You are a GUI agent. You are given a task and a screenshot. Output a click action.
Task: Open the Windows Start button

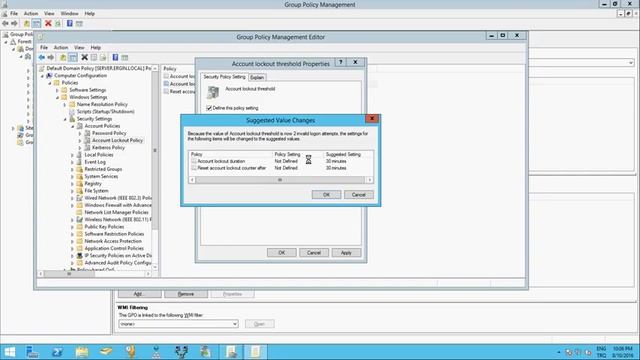tap(9, 352)
